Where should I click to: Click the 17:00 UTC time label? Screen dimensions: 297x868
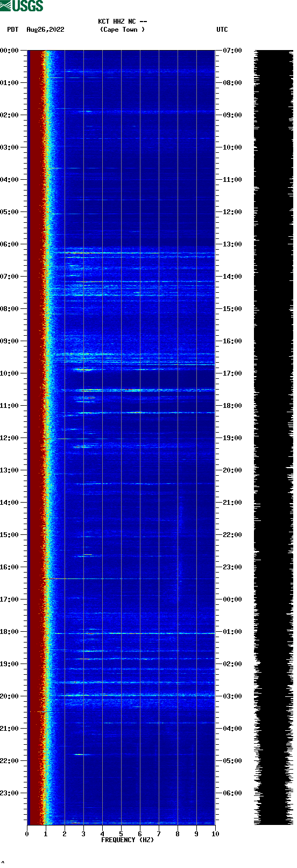(232, 373)
